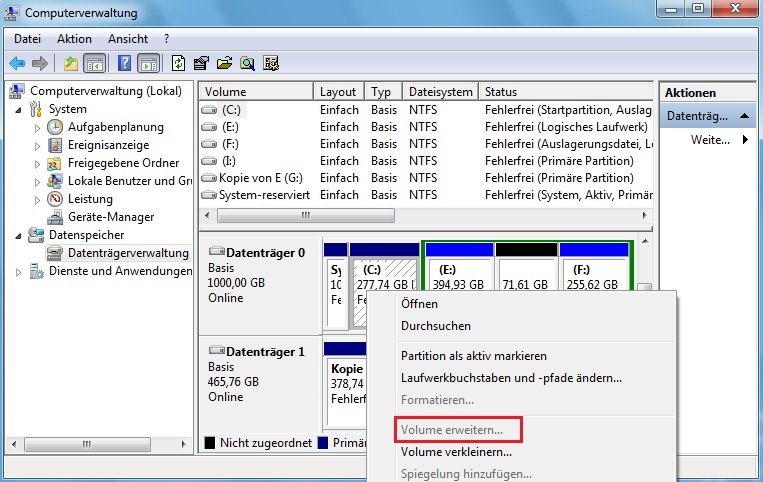Select the Aufgabenplanung clock icon

pos(55,127)
